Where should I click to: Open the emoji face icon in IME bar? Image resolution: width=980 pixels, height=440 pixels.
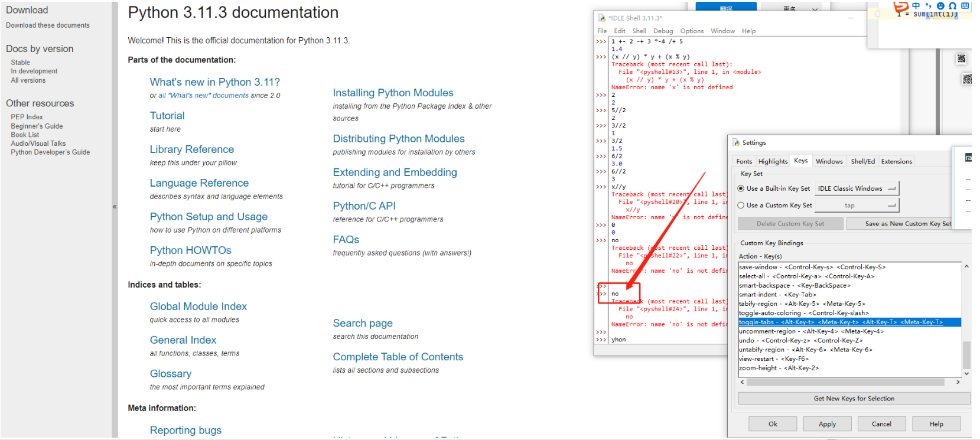click(x=940, y=5)
